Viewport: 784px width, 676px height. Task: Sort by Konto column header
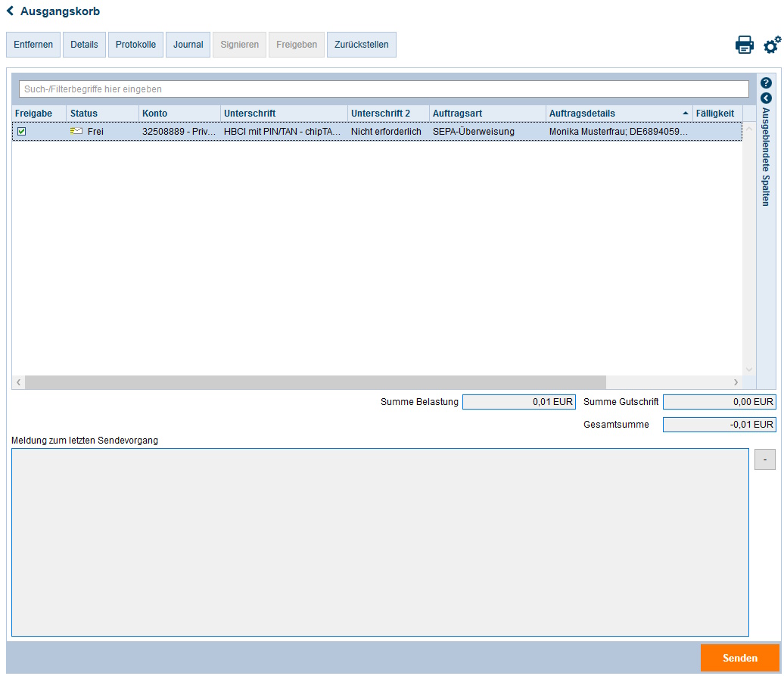coord(179,114)
